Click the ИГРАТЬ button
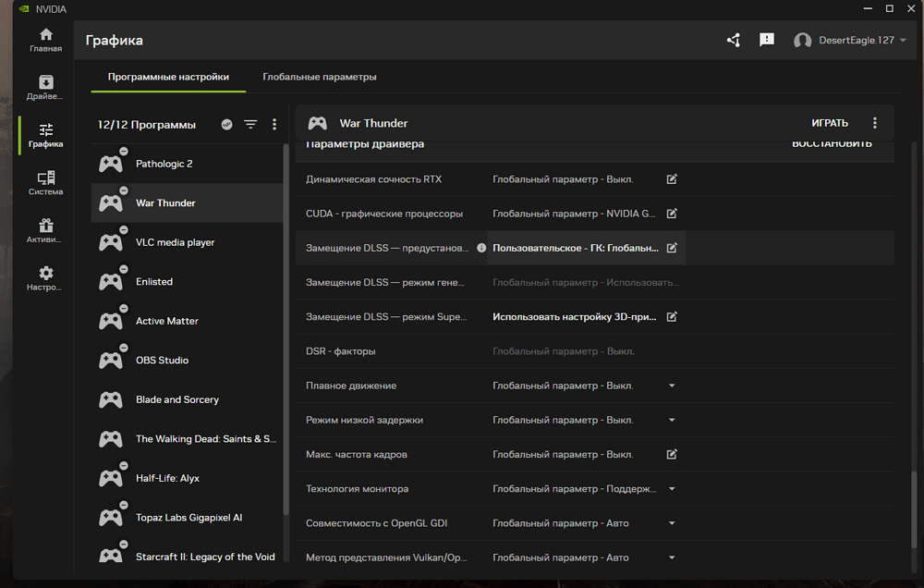The image size is (924, 588). pyautogui.click(x=830, y=123)
